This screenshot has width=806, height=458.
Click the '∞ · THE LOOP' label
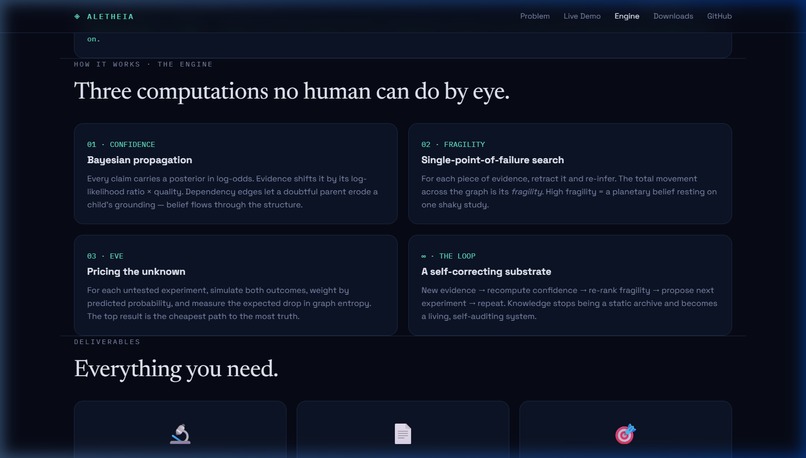point(448,256)
